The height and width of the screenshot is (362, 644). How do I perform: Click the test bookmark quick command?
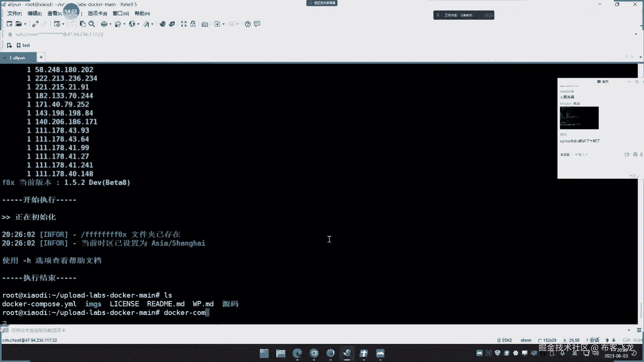[23, 45]
